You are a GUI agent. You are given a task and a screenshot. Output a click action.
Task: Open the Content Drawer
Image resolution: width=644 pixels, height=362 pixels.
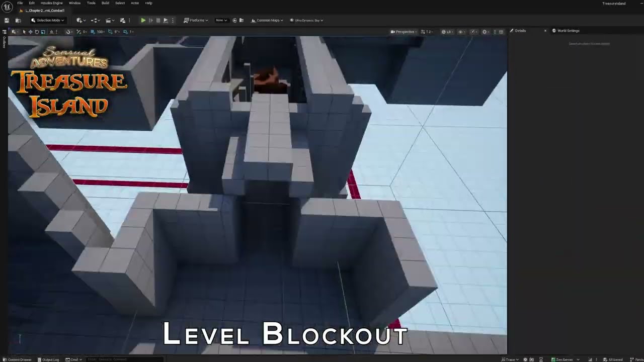pyautogui.click(x=17, y=359)
